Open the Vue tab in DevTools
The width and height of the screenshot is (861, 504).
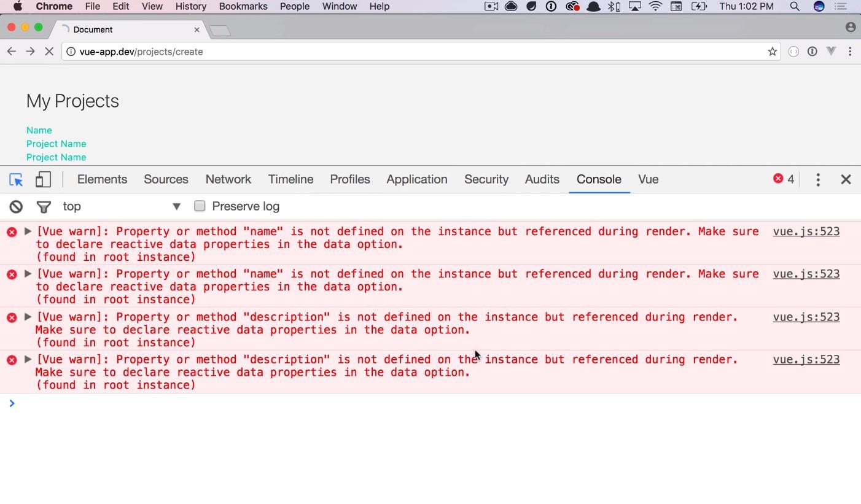(649, 179)
